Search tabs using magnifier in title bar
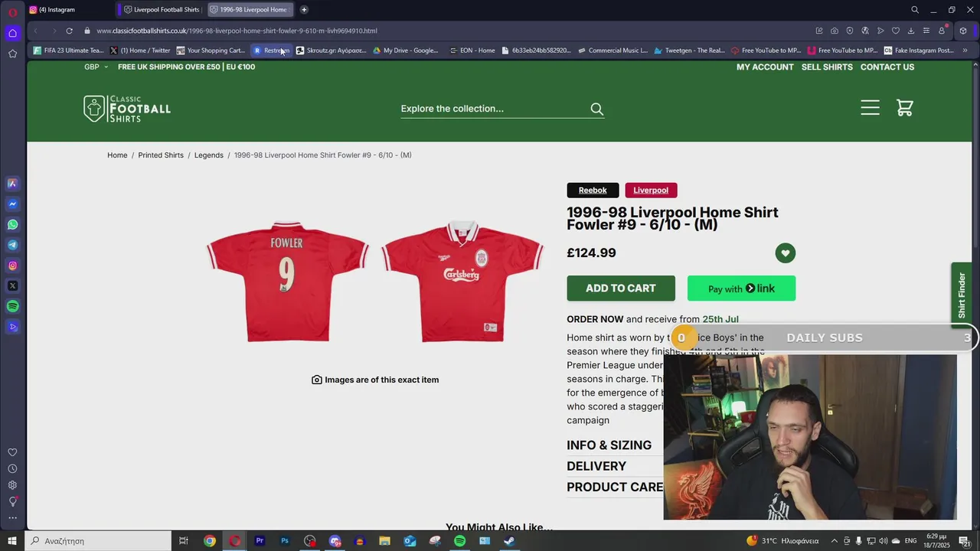 (x=915, y=10)
